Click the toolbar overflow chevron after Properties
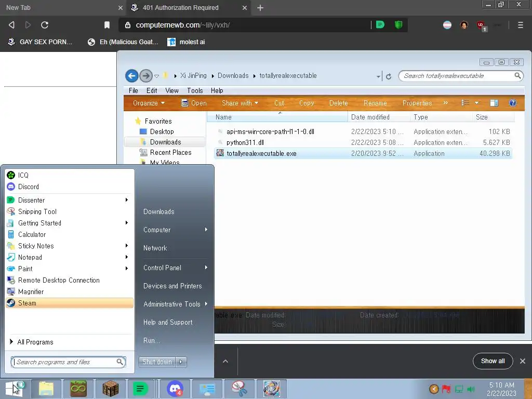 tap(445, 103)
